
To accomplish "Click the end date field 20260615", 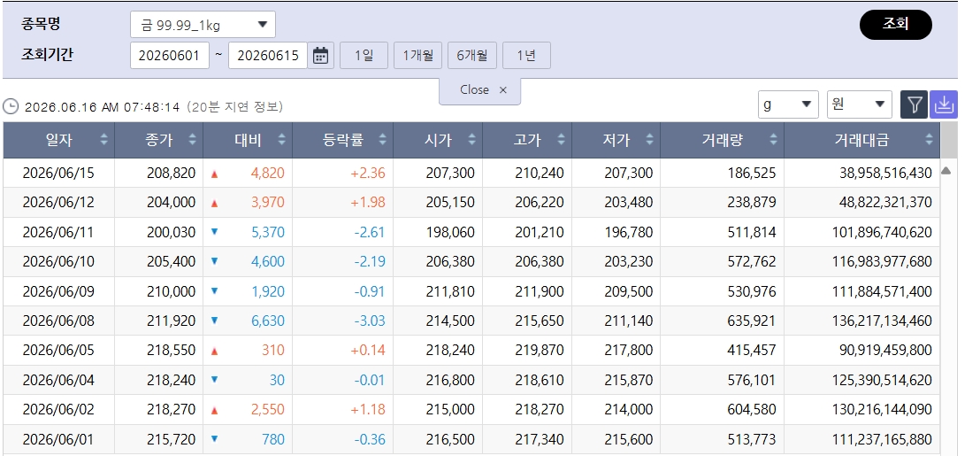I will 268,55.
